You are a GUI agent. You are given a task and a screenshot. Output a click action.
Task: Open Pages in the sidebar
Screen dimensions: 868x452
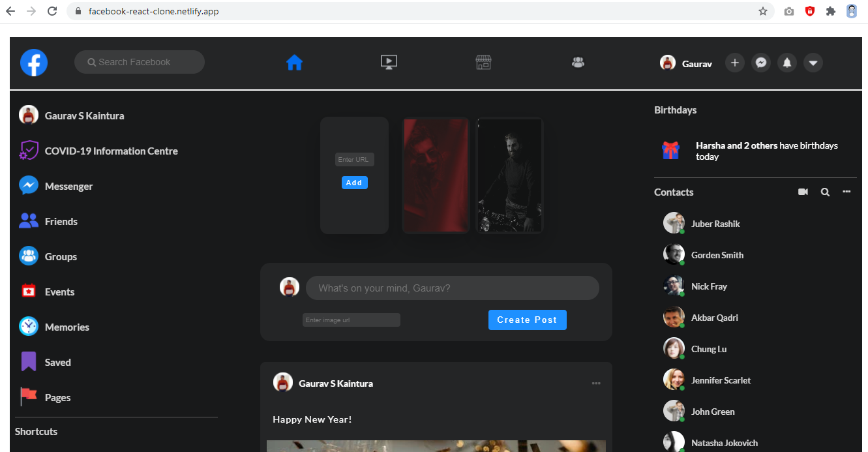tap(45, 397)
